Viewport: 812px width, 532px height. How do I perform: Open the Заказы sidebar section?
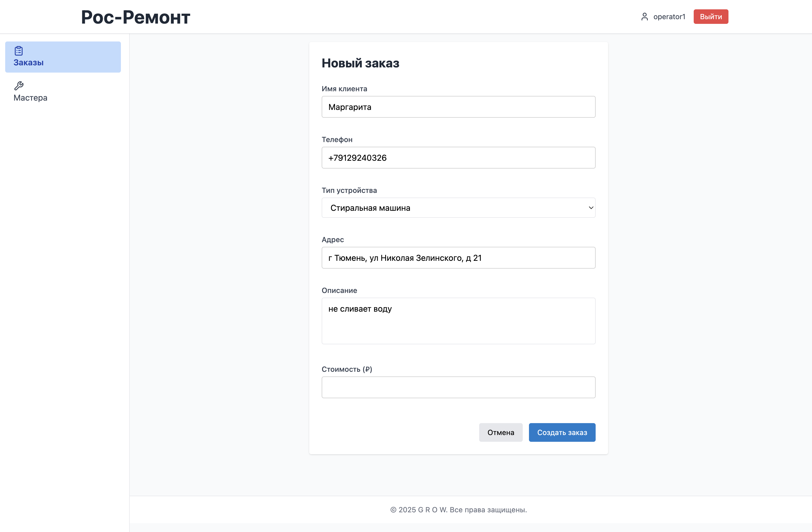point(63,57)
